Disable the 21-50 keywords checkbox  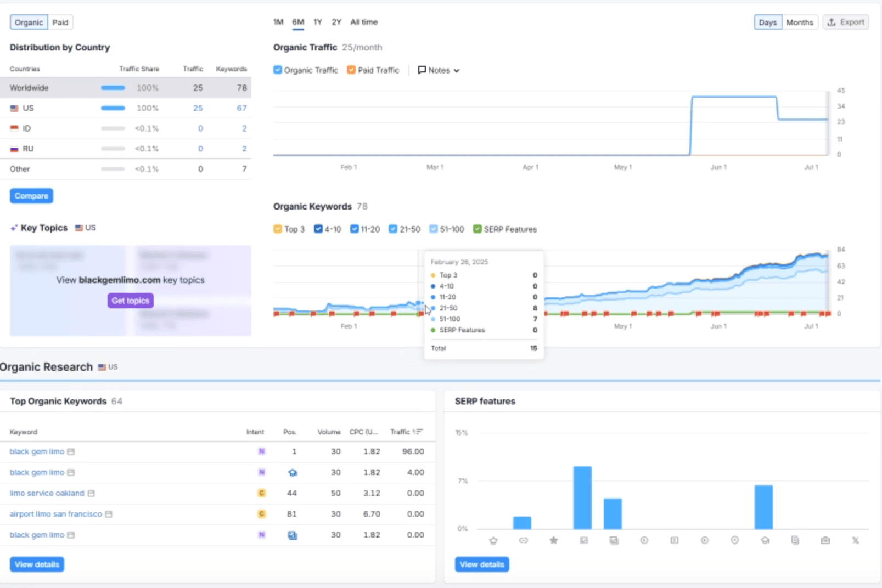pyautogui.click(x=393, y=229)
